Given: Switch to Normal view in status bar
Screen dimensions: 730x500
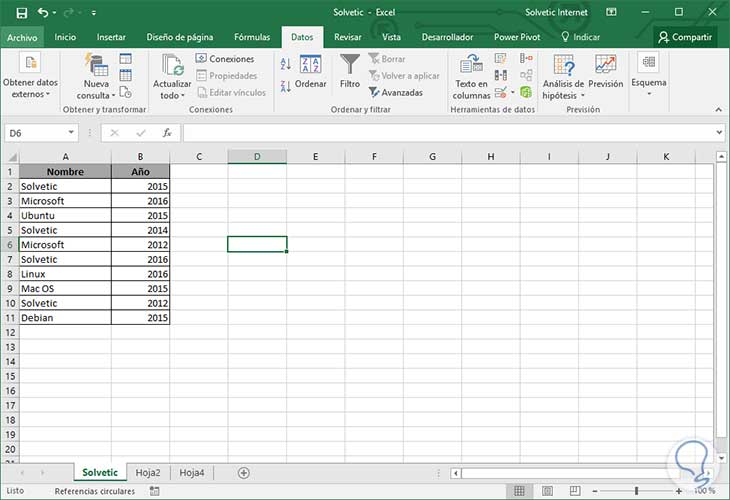Looking at the screenshot, I should point(519,491).
